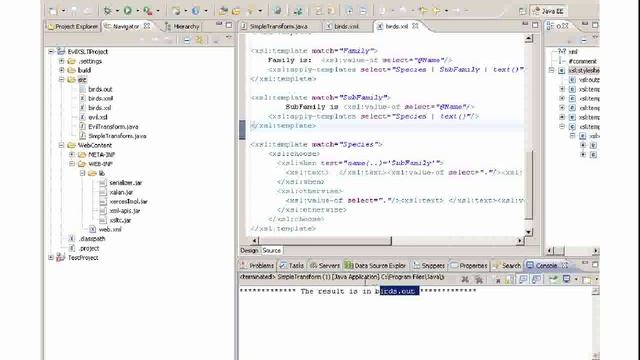This screenshot has height=360, width=640.
Task: Maximize the birds.xsl editor area
Action: pyautogui.click(x=535, y=25)
